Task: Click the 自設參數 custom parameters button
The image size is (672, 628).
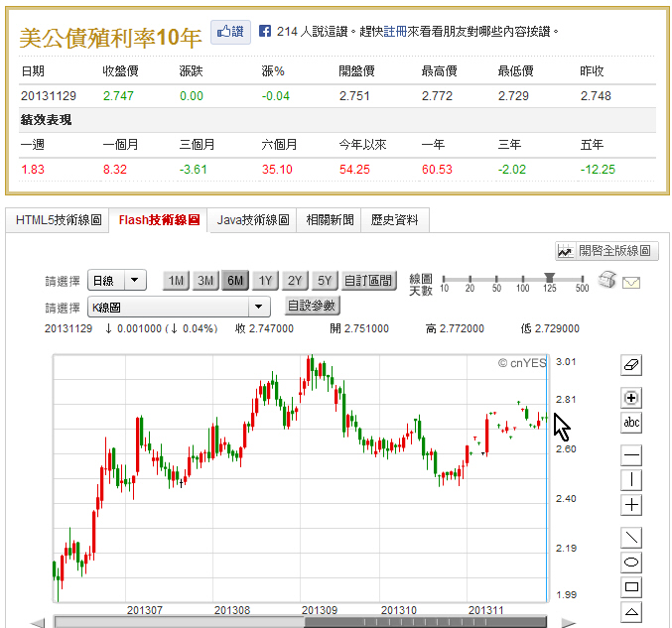Action: (312, 306)
